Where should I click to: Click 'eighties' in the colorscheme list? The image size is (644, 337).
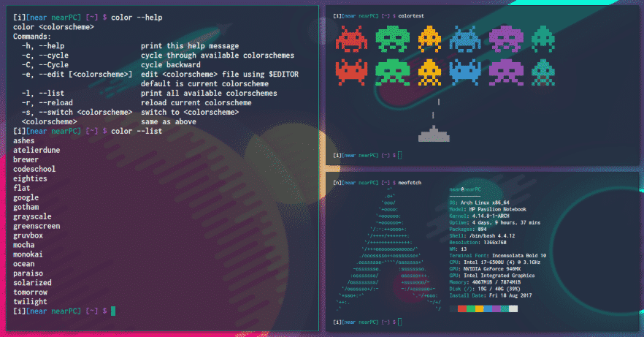coord(31,178)
